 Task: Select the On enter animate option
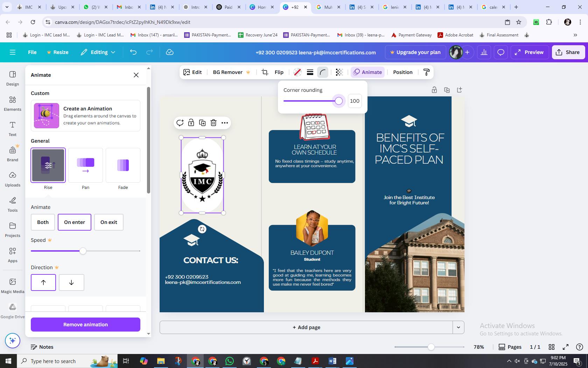tap(75, 222)
